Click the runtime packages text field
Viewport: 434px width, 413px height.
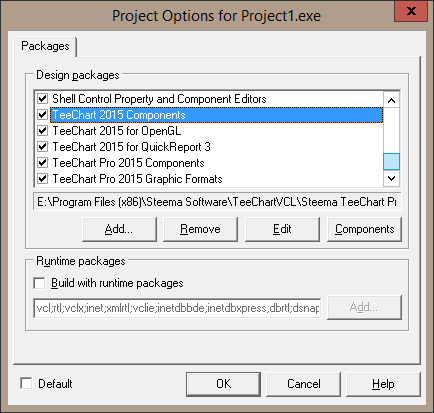coord(177,308)
